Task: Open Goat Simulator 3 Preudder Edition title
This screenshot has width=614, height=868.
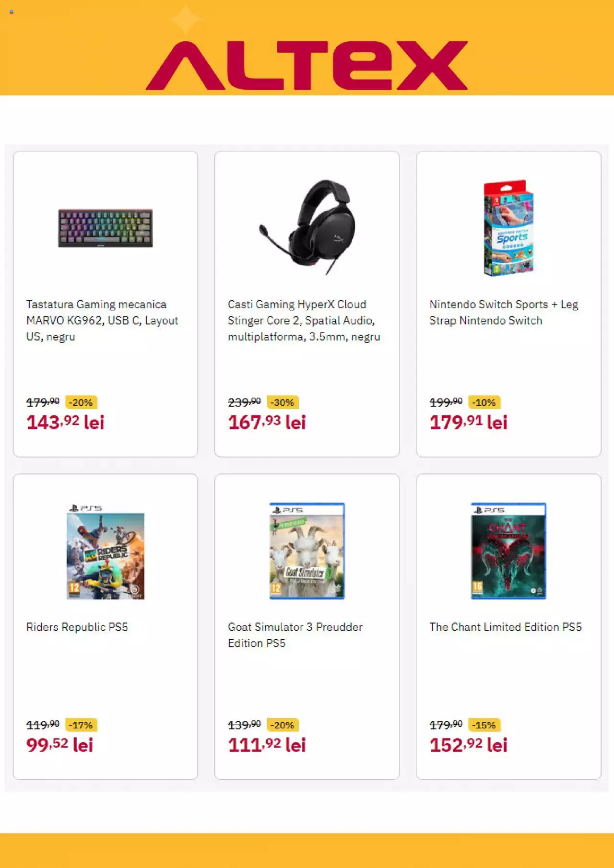Action: (295, 635)
